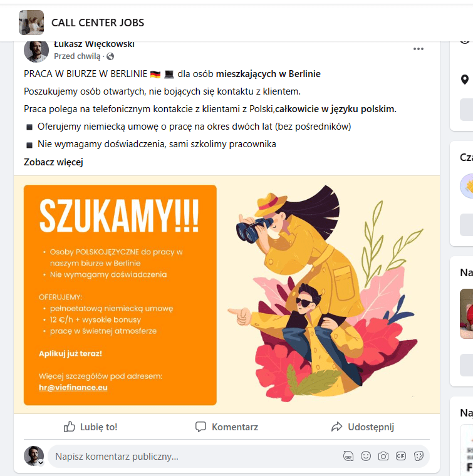Open the CALL CENTER JOBS group page

(98, 23)
